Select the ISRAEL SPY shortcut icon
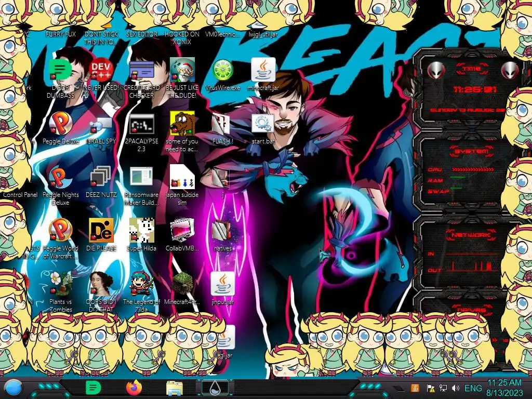 pyautogui.click(x=101, y=124)
